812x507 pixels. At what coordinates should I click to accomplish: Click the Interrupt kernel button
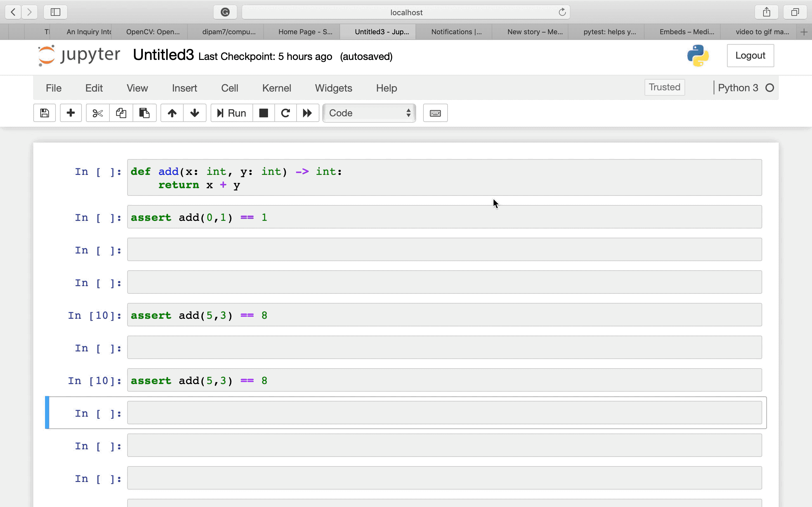click(263, 113)
